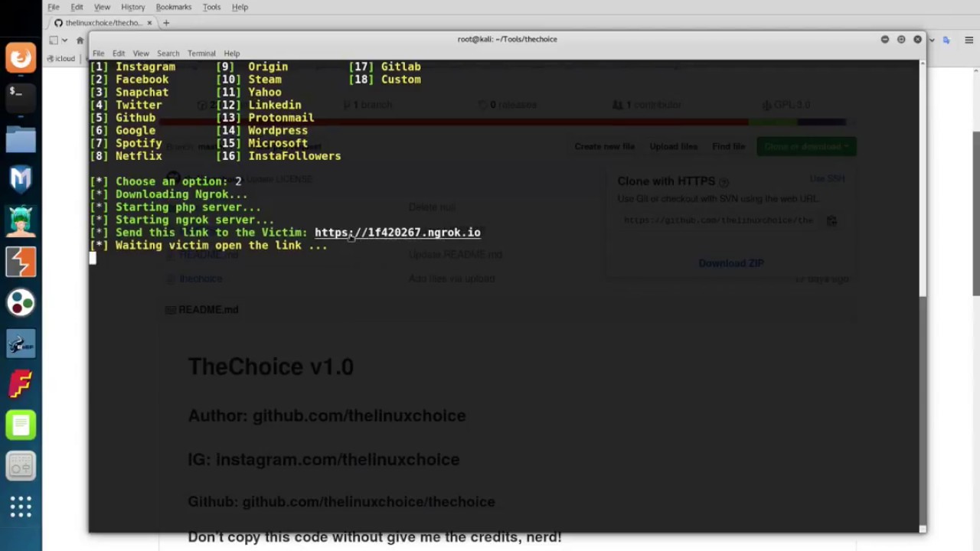Click the '[3] Snapchat' option text
The image size is (980, 551).
point(129,93)
